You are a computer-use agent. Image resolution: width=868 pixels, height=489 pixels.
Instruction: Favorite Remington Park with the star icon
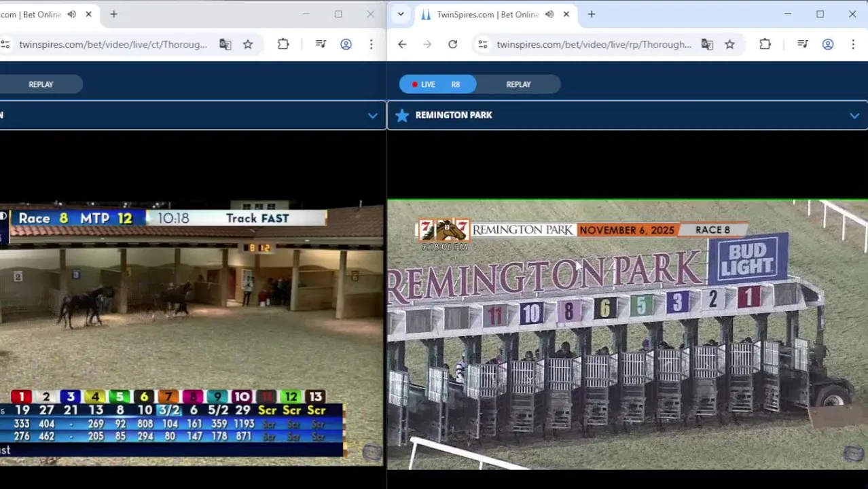[402, 115]
